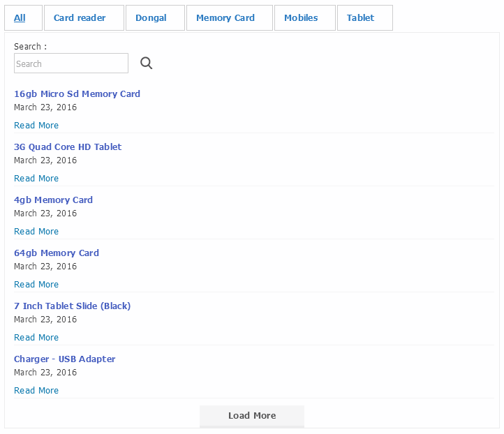
Task: Open 7 Inch Tablet Slide (Black) post
Action: (72, 306)
